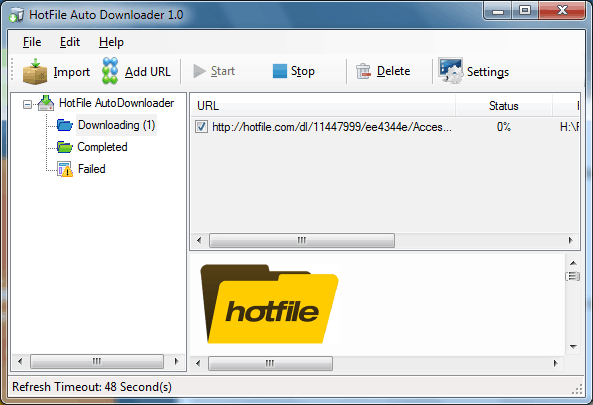Open the Help menu

[x=111, y=42]
